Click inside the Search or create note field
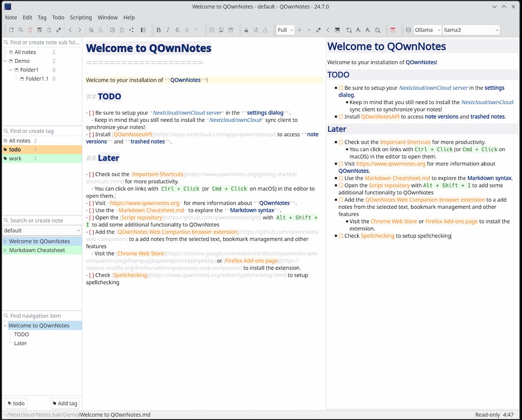Viewport: 522px width, 420px height. click(42, 220)
